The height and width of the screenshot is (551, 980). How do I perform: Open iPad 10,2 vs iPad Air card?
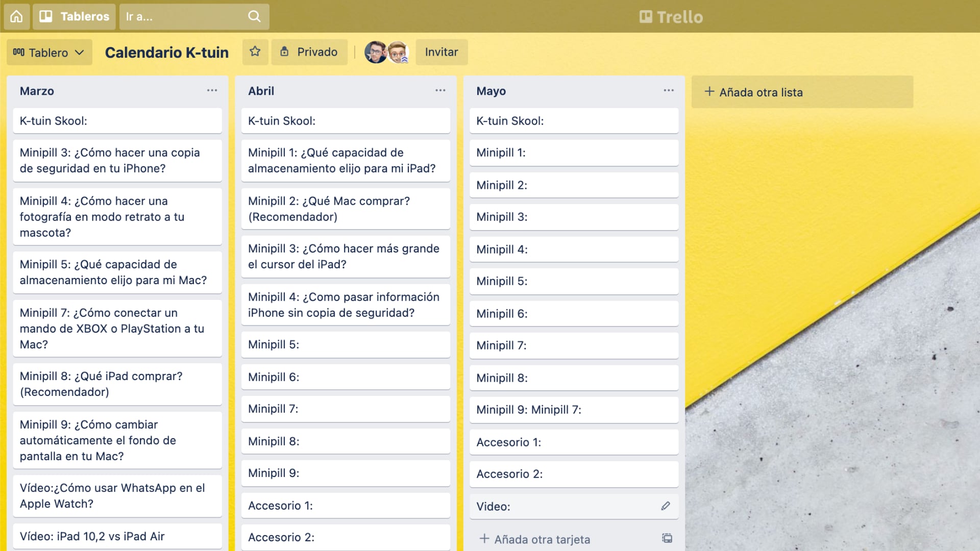[117, 536]
